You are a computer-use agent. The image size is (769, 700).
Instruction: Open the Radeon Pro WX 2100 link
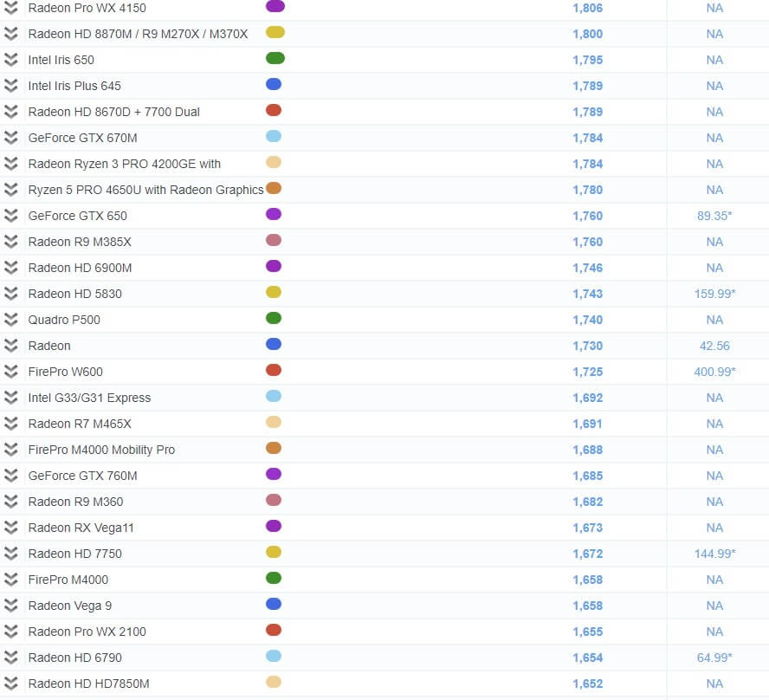click(87, 632)
